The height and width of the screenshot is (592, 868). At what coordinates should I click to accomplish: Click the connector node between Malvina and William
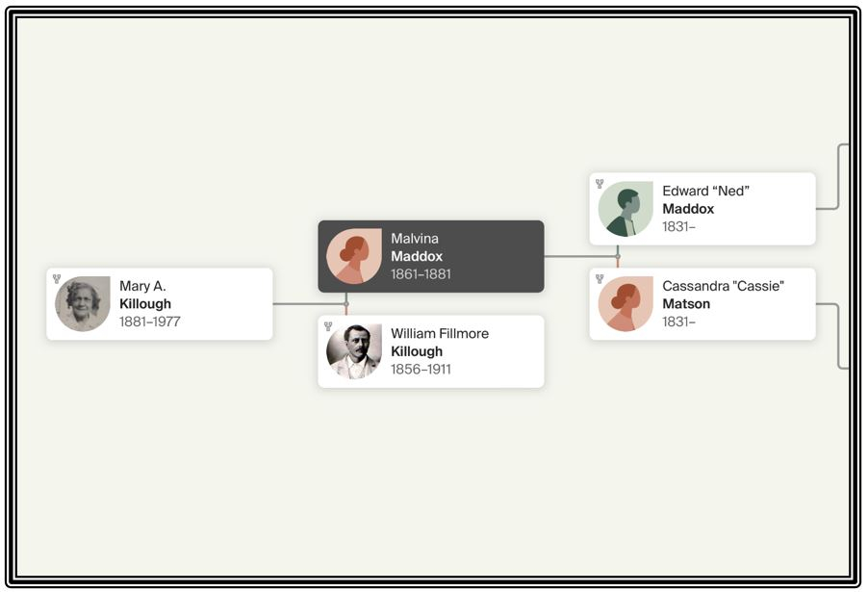pos(346,304)
